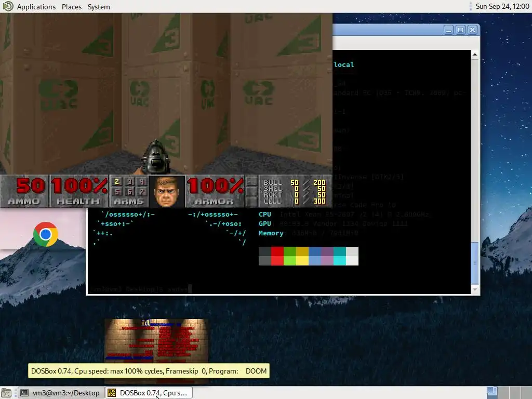Viewport: 532px width, 399px height.
Task: Click the ARMS weapon slots panel in DOOM
Action: pos(129,191)
